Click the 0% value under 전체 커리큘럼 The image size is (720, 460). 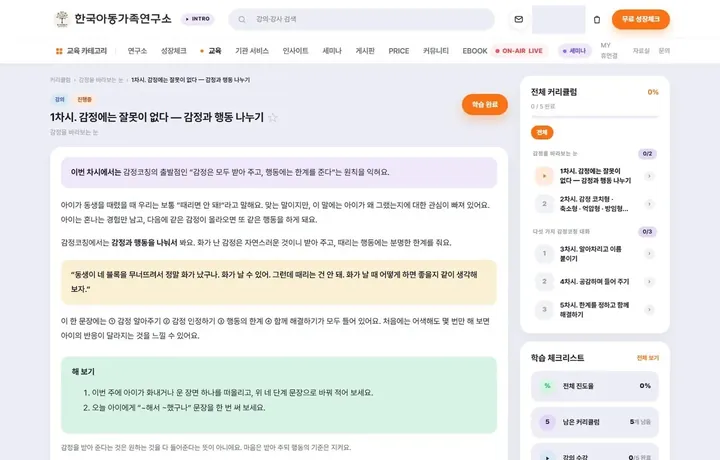tap(652, 92)
